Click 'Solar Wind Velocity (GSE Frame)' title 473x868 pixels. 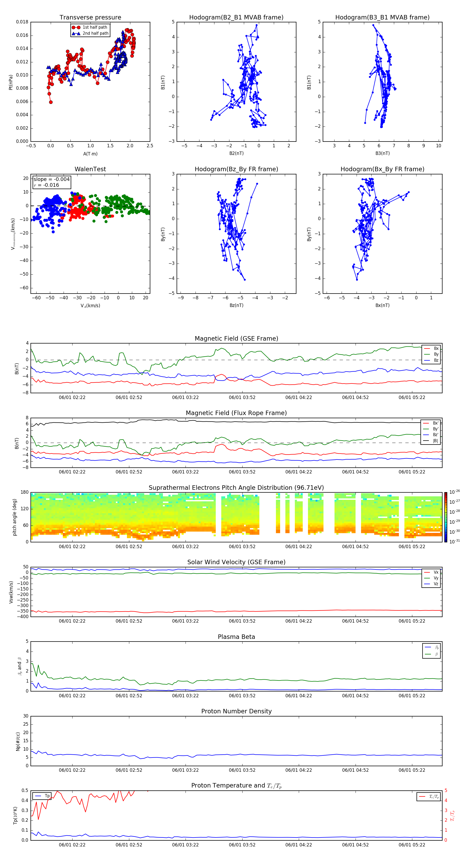[236, 562]
